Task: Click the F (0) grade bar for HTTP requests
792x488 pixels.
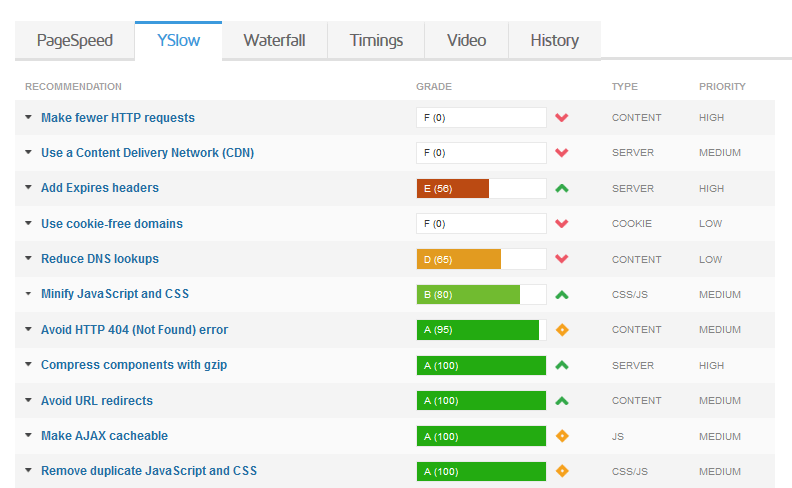Action: pyautogui.click(x=481, y=118)
